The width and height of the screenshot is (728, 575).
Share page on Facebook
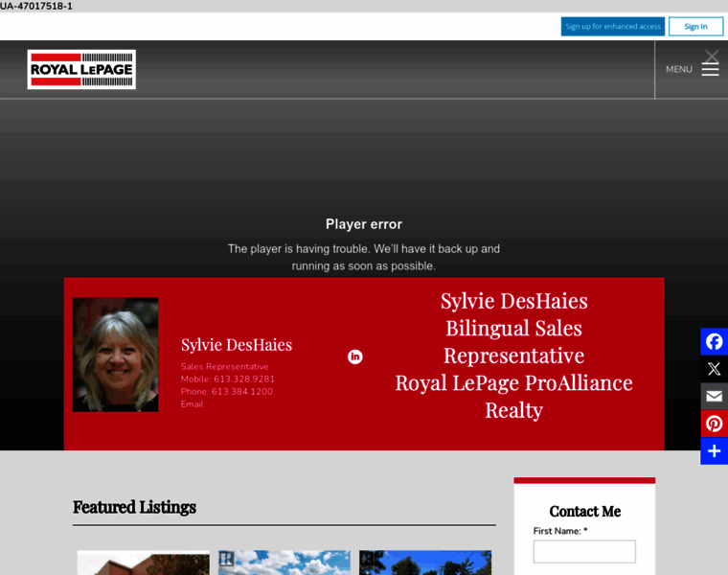714,342
